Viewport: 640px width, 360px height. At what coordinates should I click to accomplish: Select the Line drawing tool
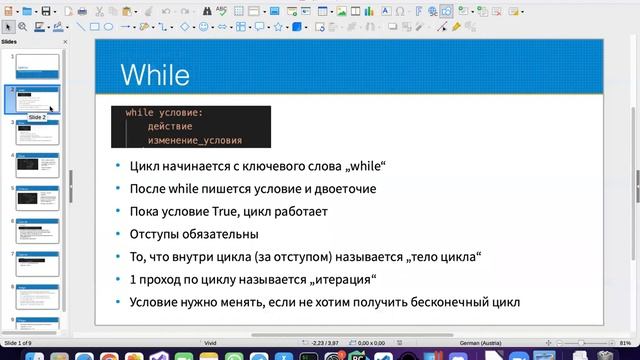(81, 27)
